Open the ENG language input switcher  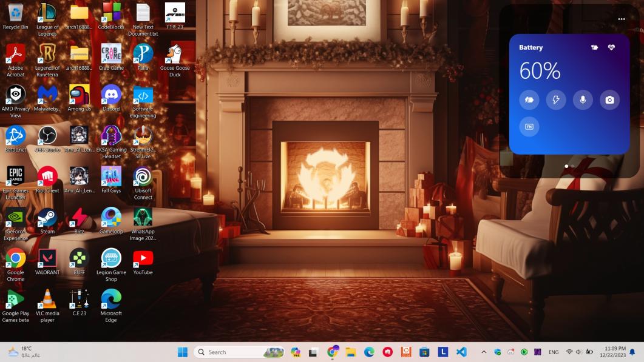pyautogui.click(x=554, y=352)
